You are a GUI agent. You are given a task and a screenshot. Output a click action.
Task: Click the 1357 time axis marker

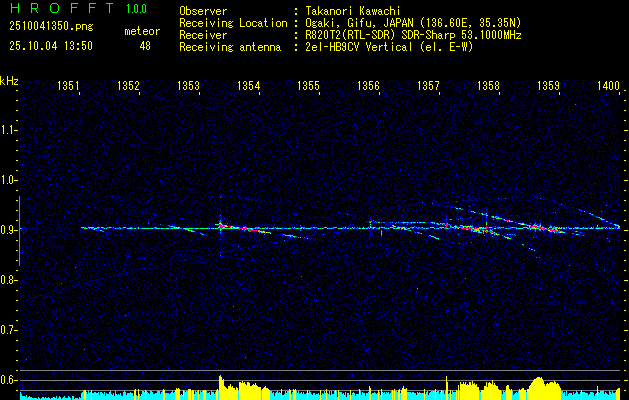(x=428, y=85)
